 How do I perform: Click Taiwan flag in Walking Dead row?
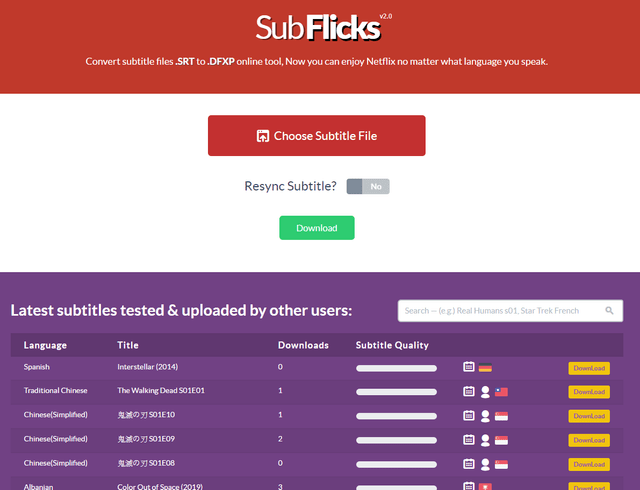(501, 392)
